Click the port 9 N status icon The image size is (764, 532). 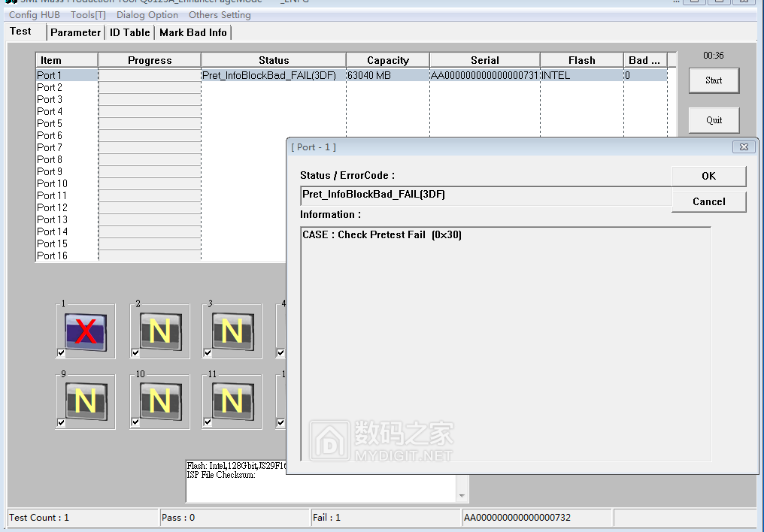[x=86, y=402]
